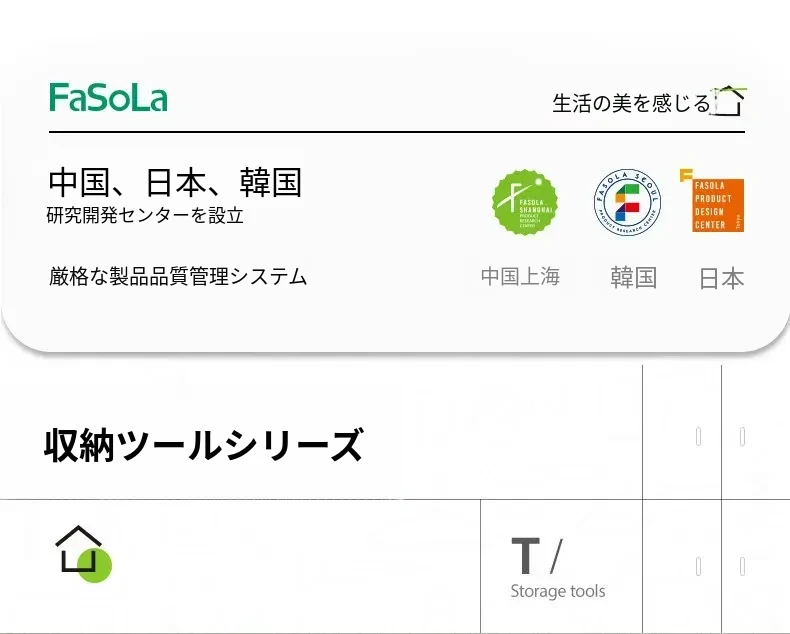Click the house outline icon beside the slogan

[729, 101]
